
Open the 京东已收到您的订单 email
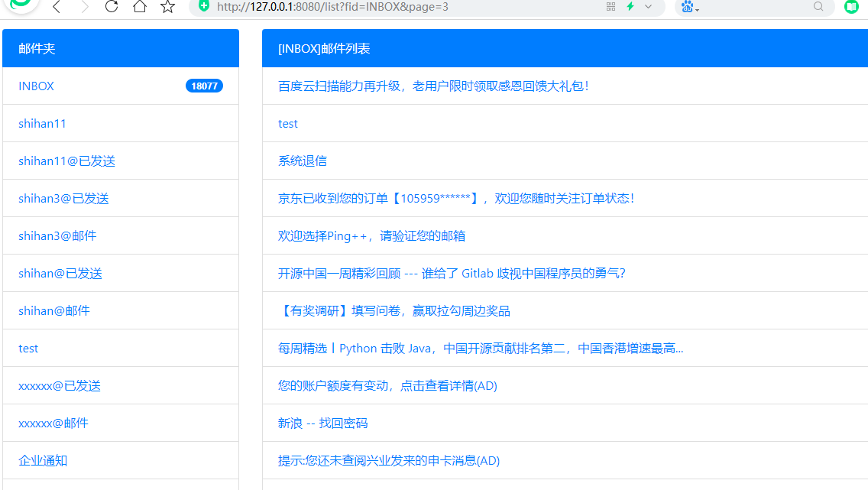456,198
